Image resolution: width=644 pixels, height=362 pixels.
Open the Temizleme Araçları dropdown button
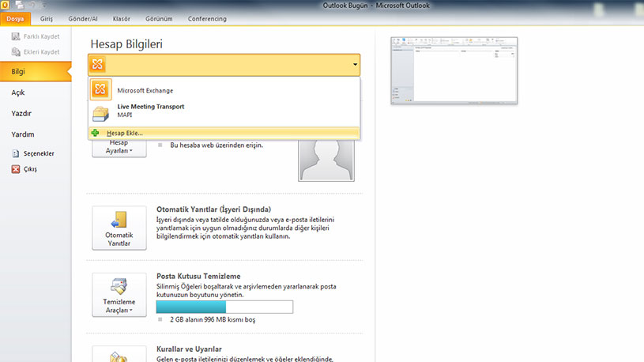coord(119,295)
